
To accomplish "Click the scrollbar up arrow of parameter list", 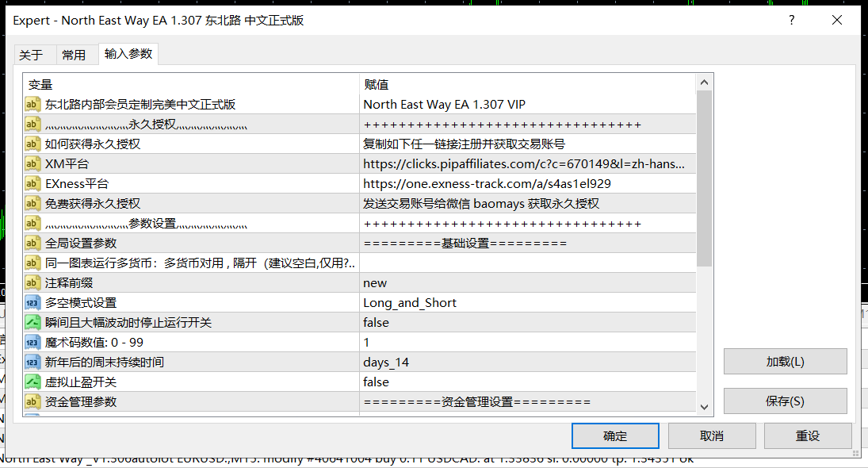I will pos(704,82).
